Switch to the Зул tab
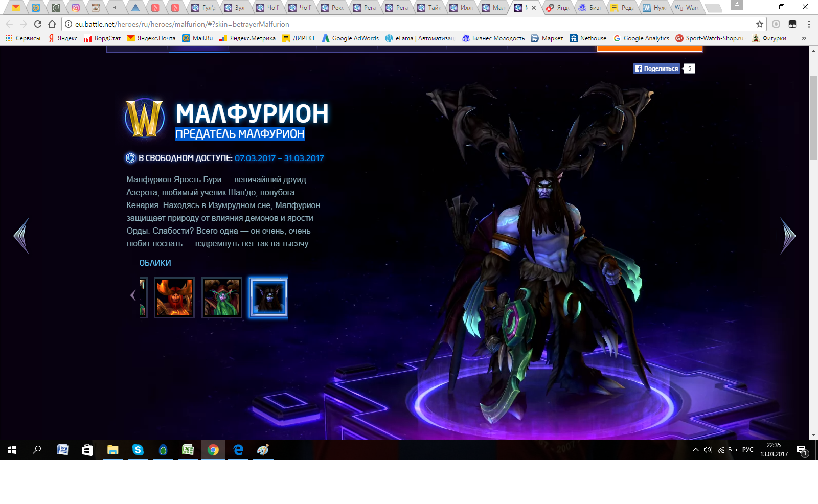The image size is (818, 504). (235, 8)
